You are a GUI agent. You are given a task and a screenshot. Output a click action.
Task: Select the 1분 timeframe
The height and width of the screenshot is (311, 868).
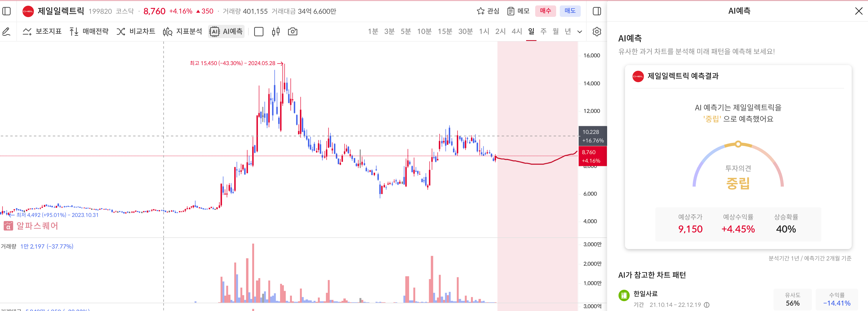click(x=373, y=31)
